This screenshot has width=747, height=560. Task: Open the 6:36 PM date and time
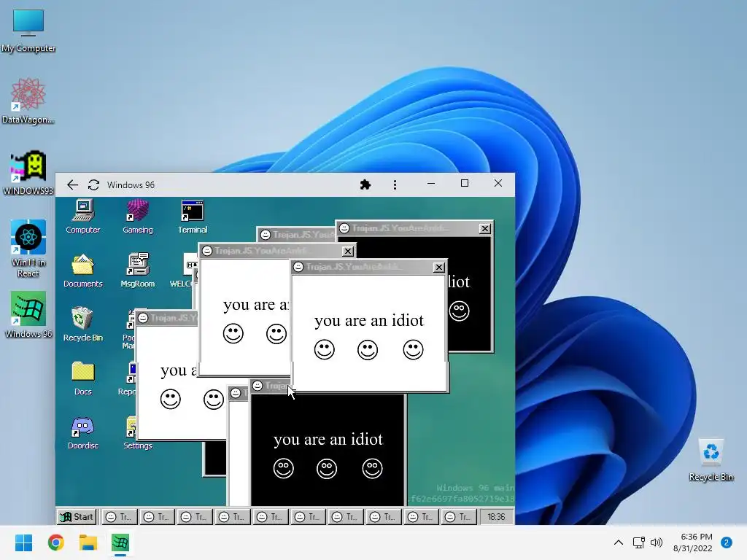click(693, 542)
